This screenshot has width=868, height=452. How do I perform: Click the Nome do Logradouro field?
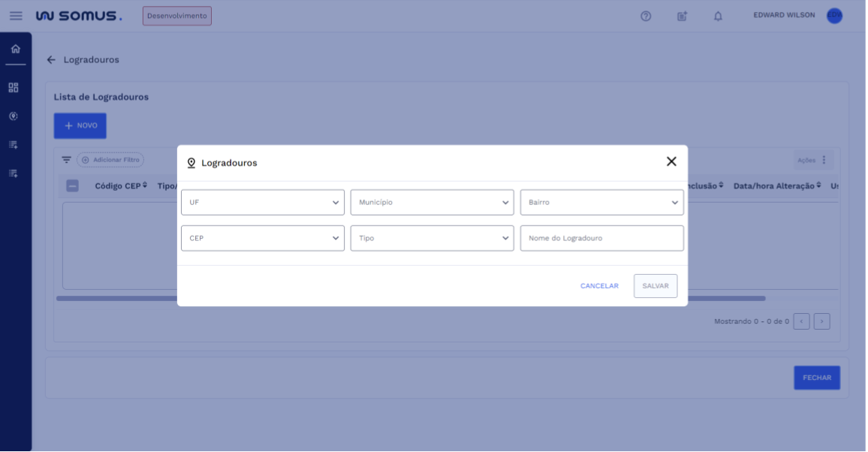tap(602, 239)
